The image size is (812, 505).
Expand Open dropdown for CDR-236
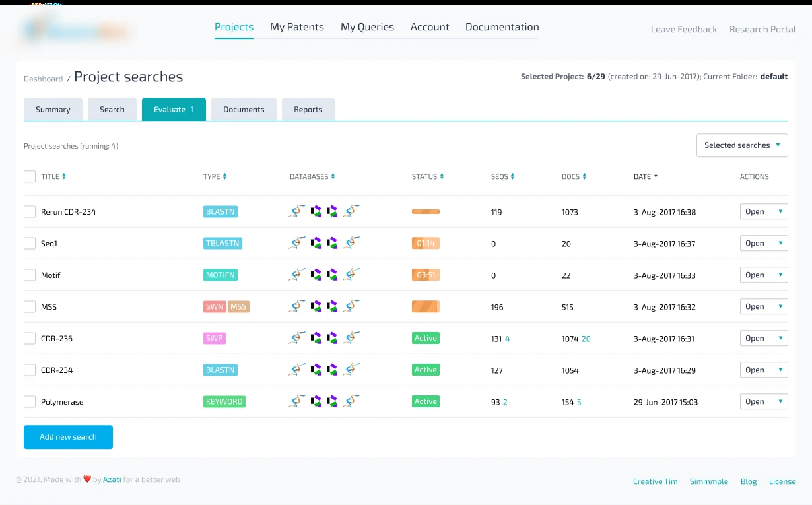pos(764,339)
